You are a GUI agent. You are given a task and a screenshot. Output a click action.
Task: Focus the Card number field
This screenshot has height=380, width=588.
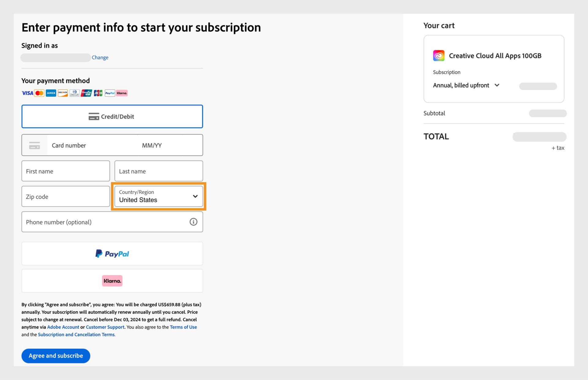[92, 145]
